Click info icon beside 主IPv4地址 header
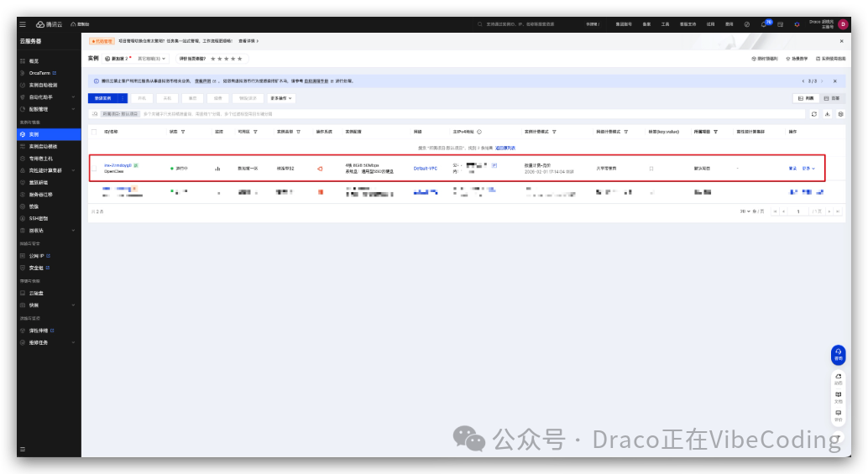The height and width of the screenshot is (474, 868). (479, 132)
